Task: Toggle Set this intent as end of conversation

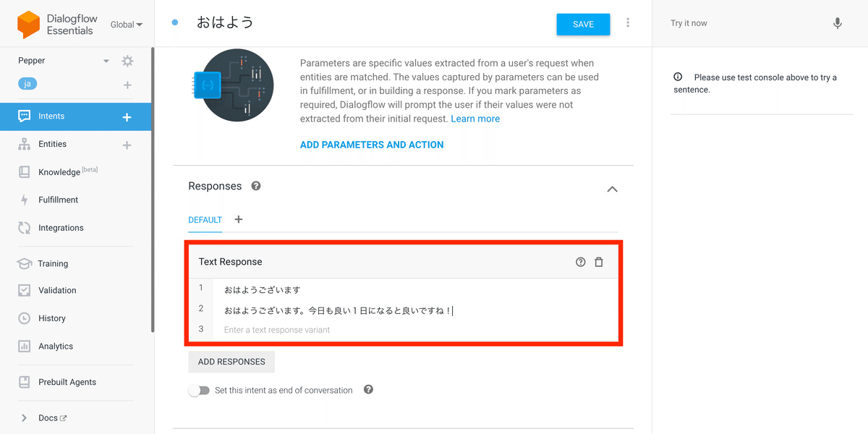Action: click(x=199, y=390)
